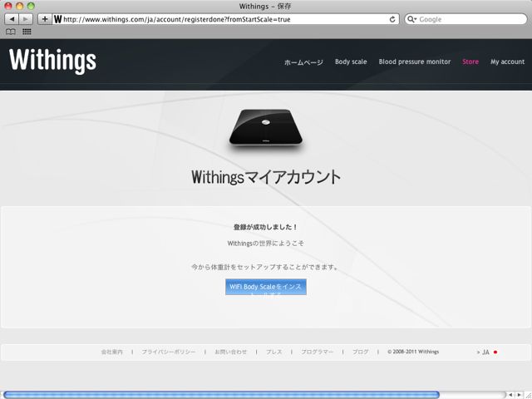Viewport: 532px width, 399px height.
Task: Click the WiFi Body Scale install button
Action: click(x=266, y=287)
